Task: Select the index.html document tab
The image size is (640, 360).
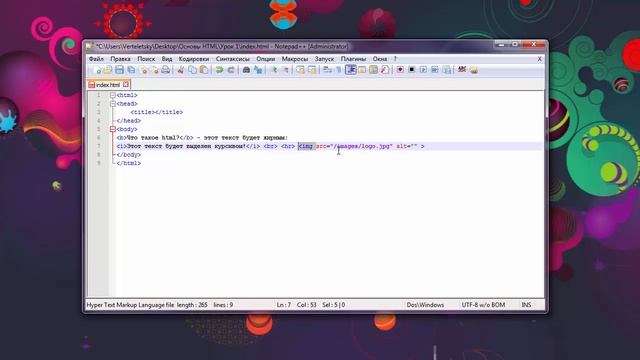Action: 108,84
